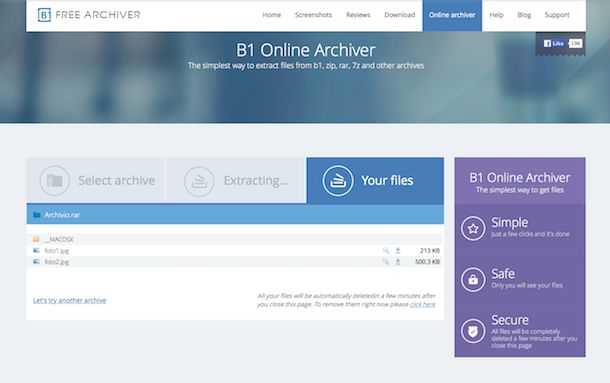Click the Safe padlock icon
The height and width of the screenshot is (383, 610).
[473, 279]
